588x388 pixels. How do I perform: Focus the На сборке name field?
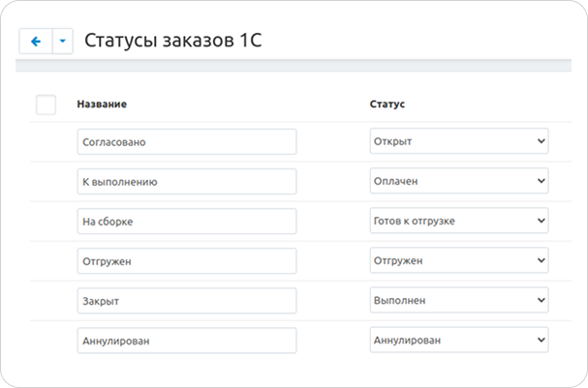coord(187,221)
